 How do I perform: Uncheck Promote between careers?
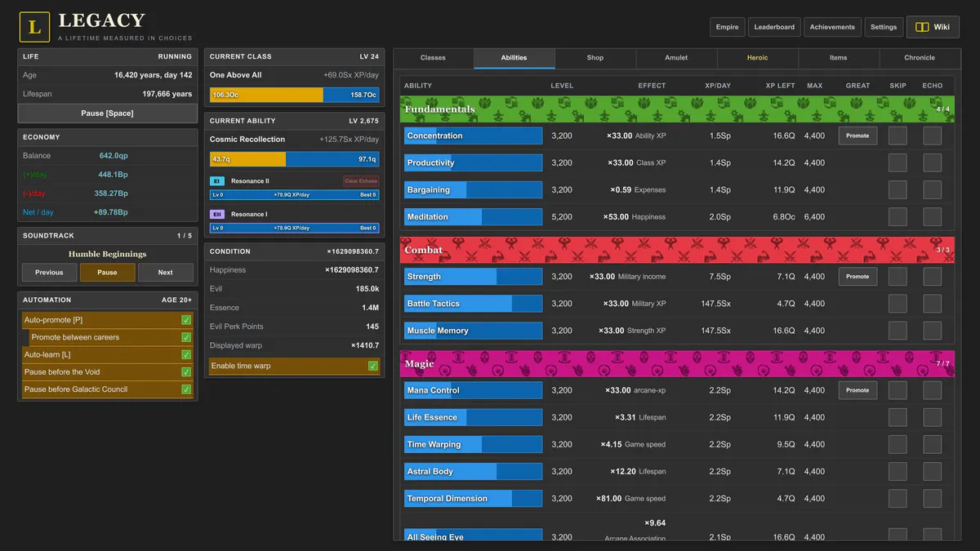tap(186, 337)
